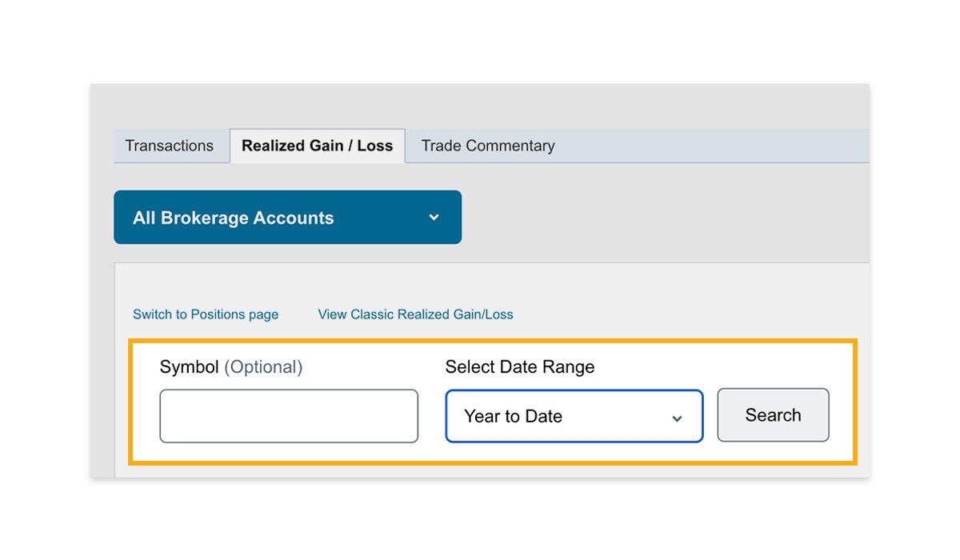
Task: Click the Search button
Action: [x=773, y=415]
